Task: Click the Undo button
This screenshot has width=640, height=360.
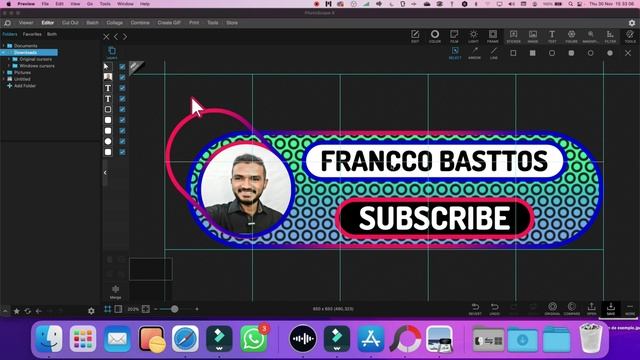Action: [494, 309]
